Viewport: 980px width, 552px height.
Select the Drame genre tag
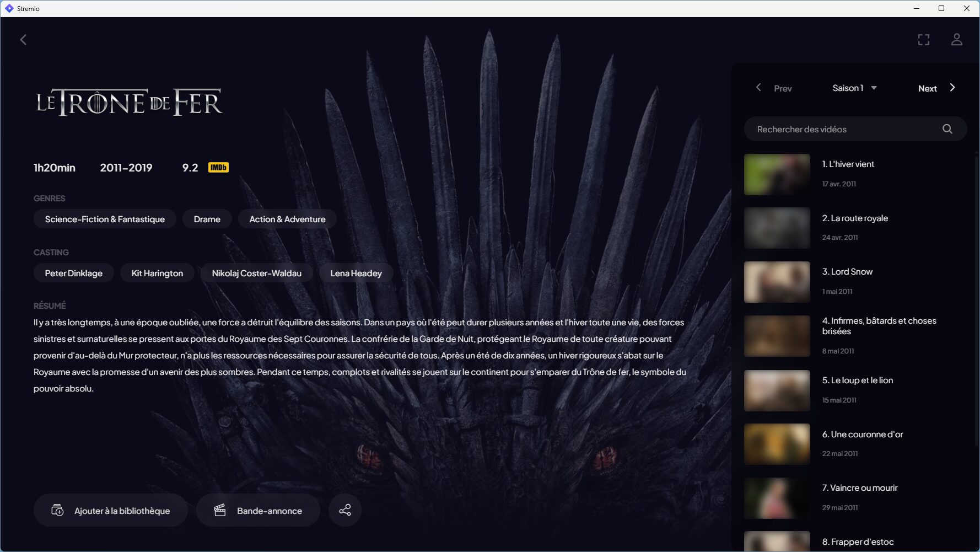(207, 219)
